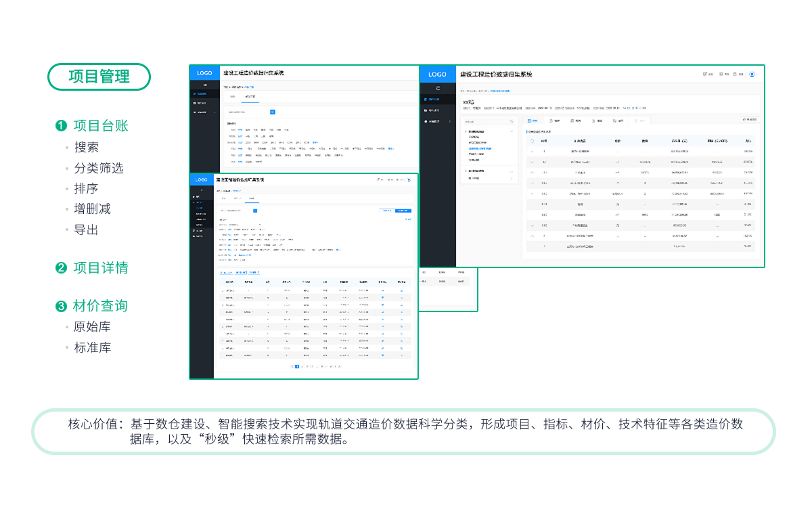Click the blue search icon in the top-left screenshot
Screen dimensions: 812x522
click(273, 112)
